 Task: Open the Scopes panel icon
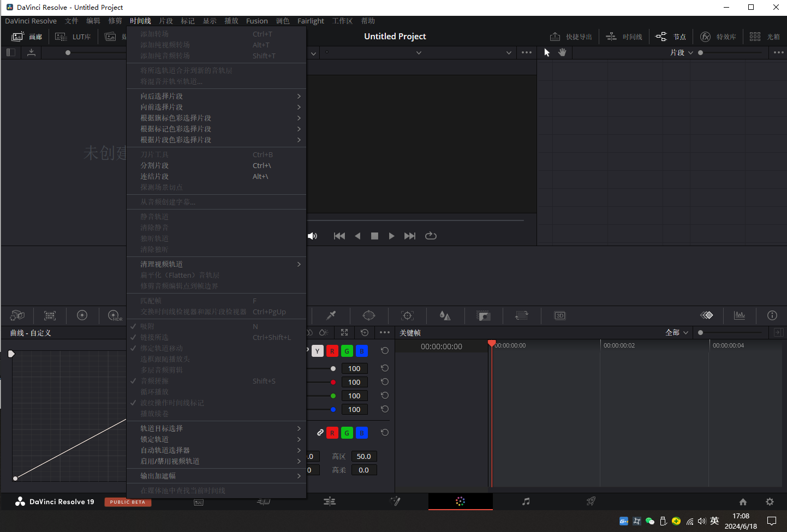coord(740,315)
